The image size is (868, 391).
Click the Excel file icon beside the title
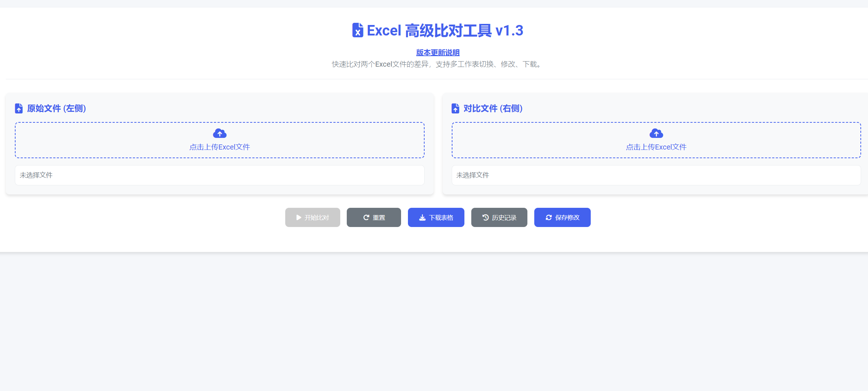(358, 30)
